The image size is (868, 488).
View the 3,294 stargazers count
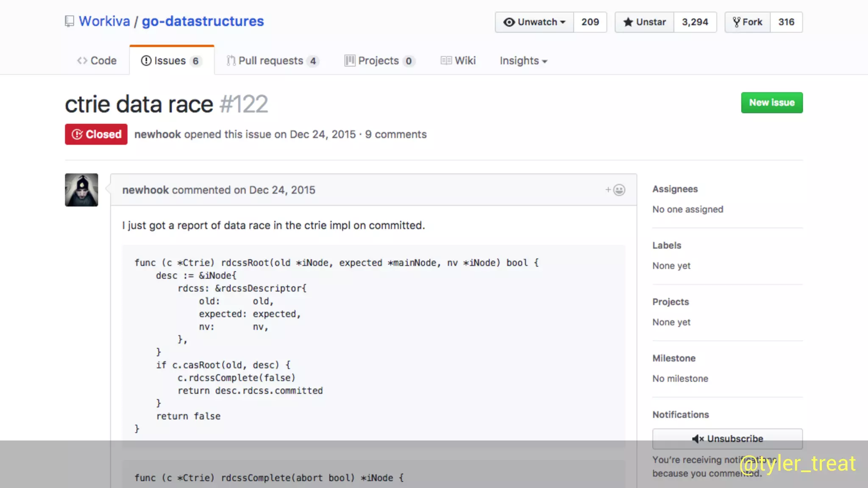695,22
